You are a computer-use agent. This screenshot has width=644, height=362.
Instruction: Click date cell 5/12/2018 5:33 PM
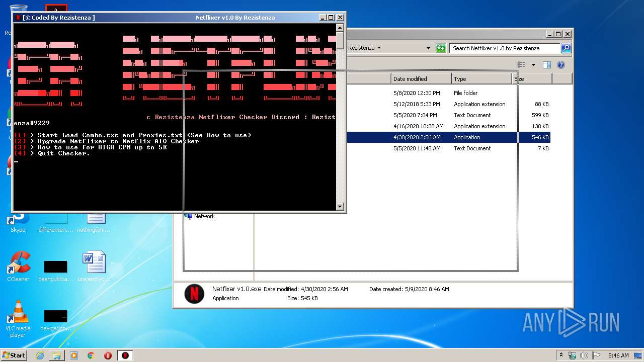pos(417,104)
